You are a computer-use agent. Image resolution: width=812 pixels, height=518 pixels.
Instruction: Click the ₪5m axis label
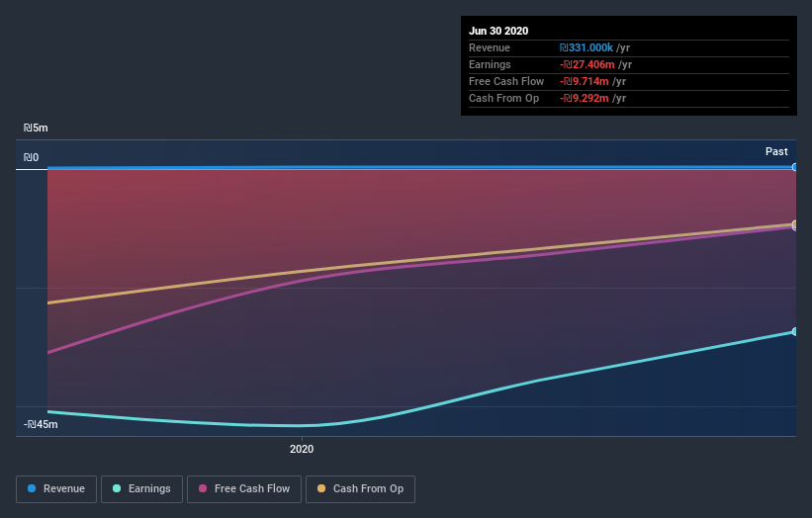point(36,128)
